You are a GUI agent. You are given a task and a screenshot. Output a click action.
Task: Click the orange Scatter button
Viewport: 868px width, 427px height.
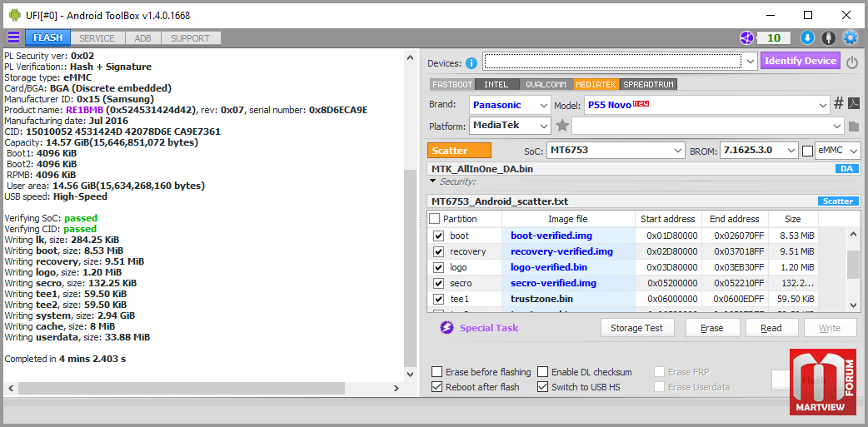click(460, 151)
